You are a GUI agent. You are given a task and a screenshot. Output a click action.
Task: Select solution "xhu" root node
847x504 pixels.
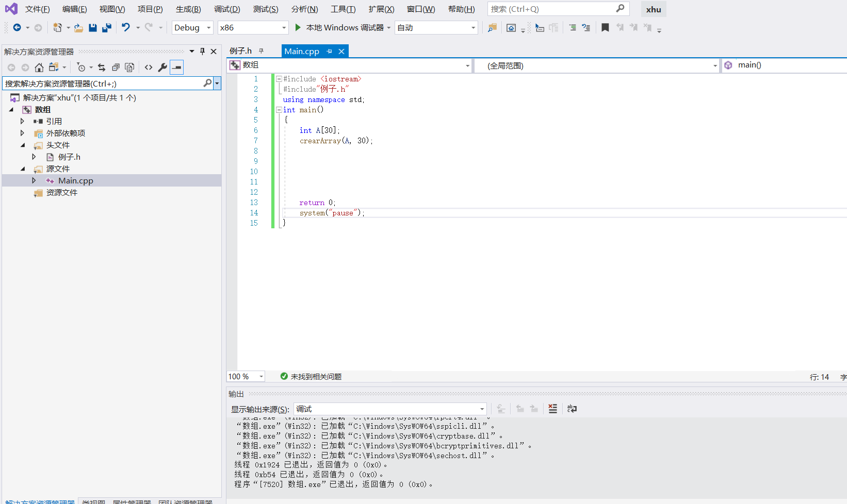79,98
